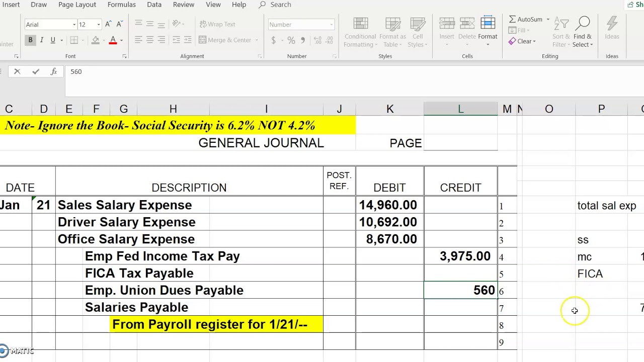Image resolution: width=644 pixels, height=362 pixels.
Task: Open the Data ribbon tab
Action: point(154,5)
